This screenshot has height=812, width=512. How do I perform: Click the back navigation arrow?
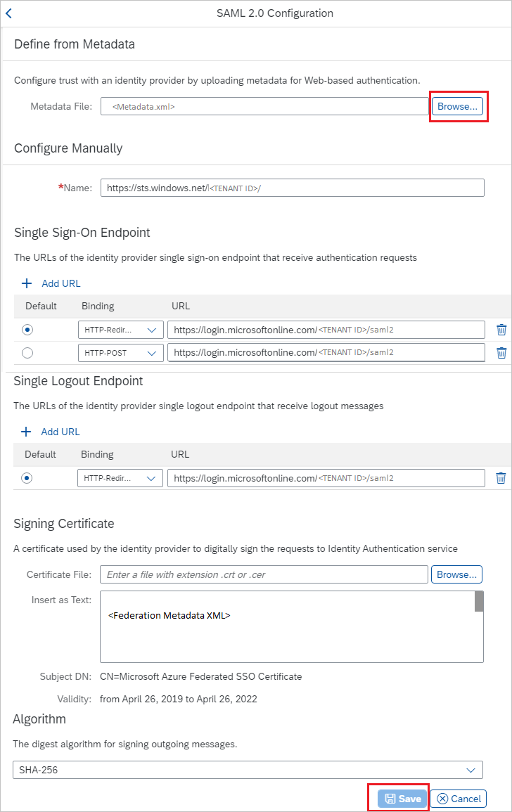coord(9,13)
